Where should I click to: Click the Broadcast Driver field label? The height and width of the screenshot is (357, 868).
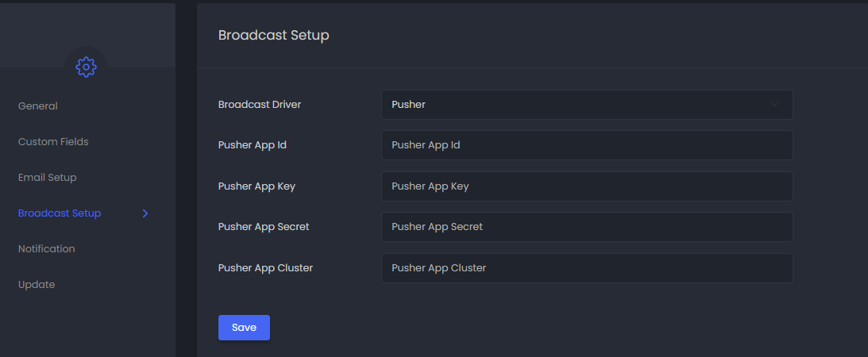[260, 105]
